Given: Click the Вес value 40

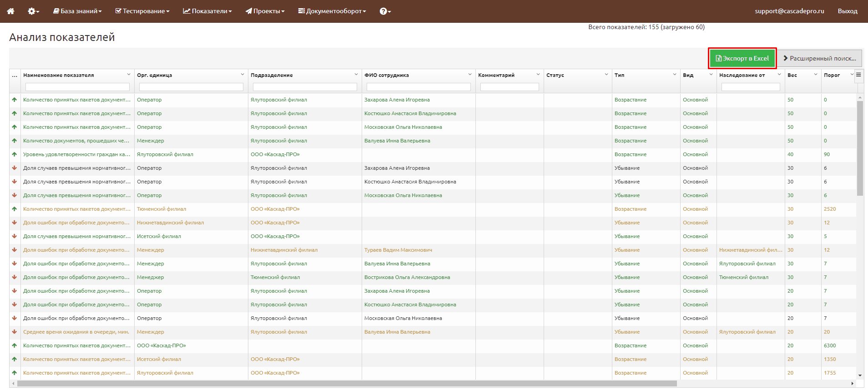Looking at the screenshot, I should pos(790,154).
